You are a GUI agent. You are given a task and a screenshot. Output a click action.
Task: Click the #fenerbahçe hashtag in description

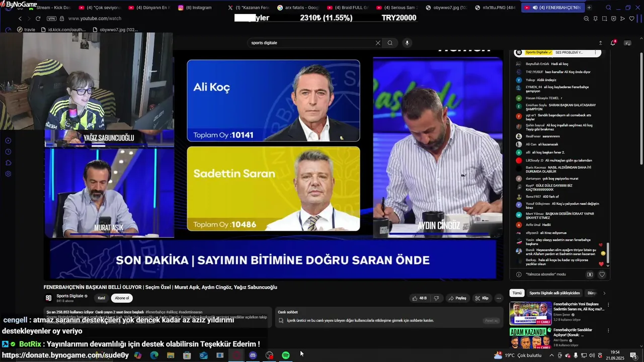pyautogui.click(x=155, y=312)
